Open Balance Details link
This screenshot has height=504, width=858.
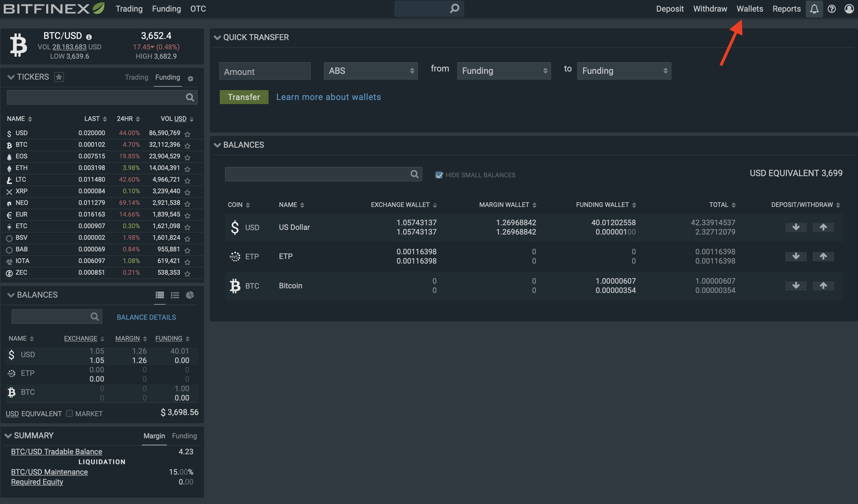[146, 317]
